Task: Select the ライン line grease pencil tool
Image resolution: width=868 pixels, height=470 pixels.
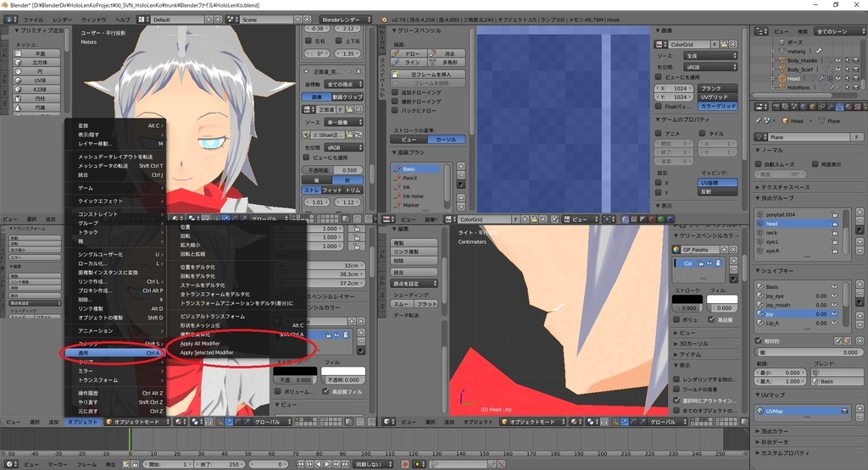Action: coord(410,63)
